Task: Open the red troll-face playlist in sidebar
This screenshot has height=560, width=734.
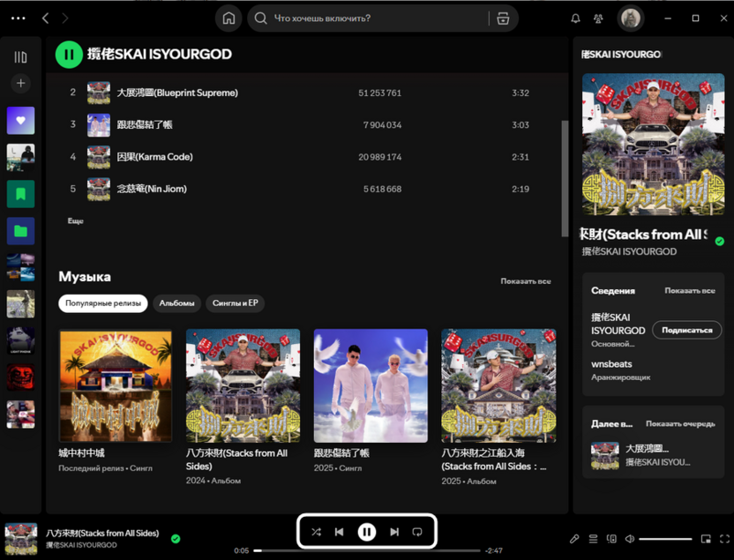Action: click(x=20, y=377)
